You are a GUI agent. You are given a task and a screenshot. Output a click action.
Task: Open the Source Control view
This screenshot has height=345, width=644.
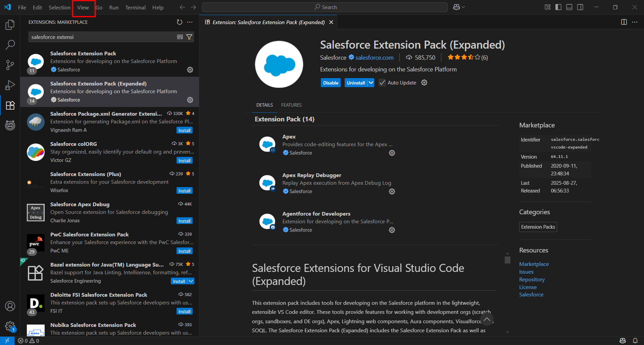[x=10, y=65]
